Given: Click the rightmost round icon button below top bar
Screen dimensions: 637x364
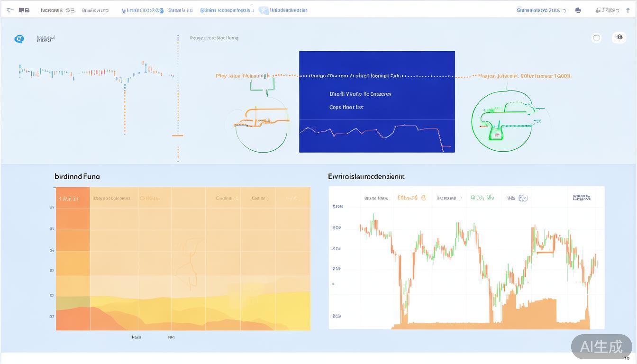Looking at the screenshot, I should (x=619, y=37).
